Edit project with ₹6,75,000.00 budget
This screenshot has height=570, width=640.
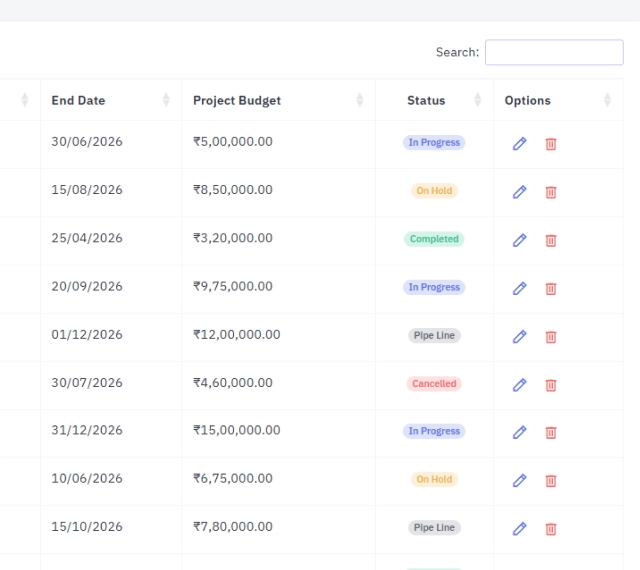pos(520,480)
